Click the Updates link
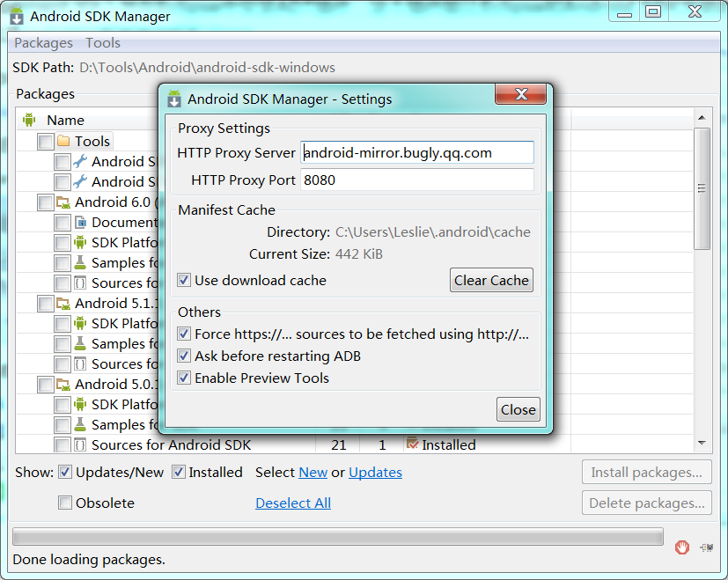Image resolution: width=728 pixels, height=580 pixels. pos(375,473)
